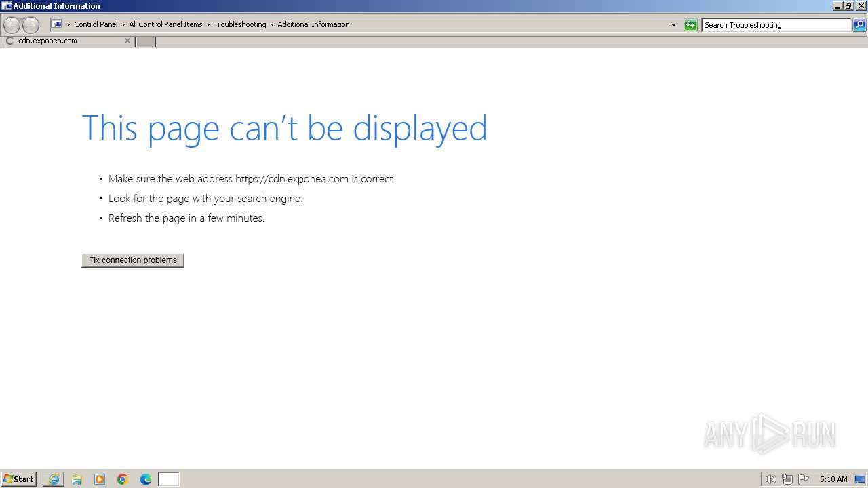Click text 'Look for the page with your search engine.'
Screen dimensions: 868x488
(205, 199)
